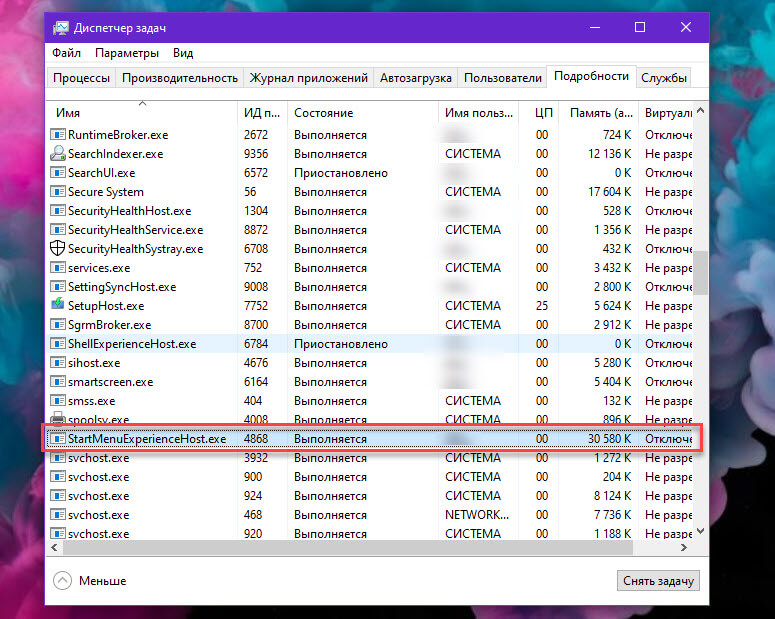Open the Параметры menu

127,53
